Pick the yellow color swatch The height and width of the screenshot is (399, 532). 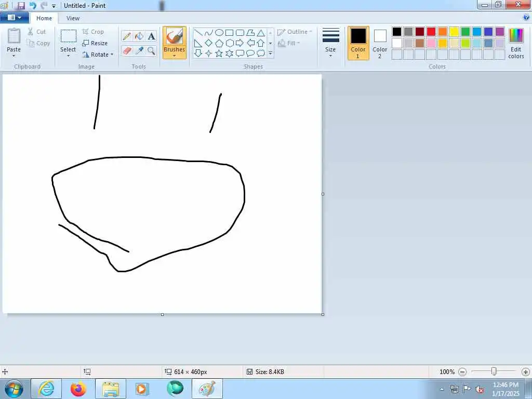pyautogui.click(x=454, y=32)
